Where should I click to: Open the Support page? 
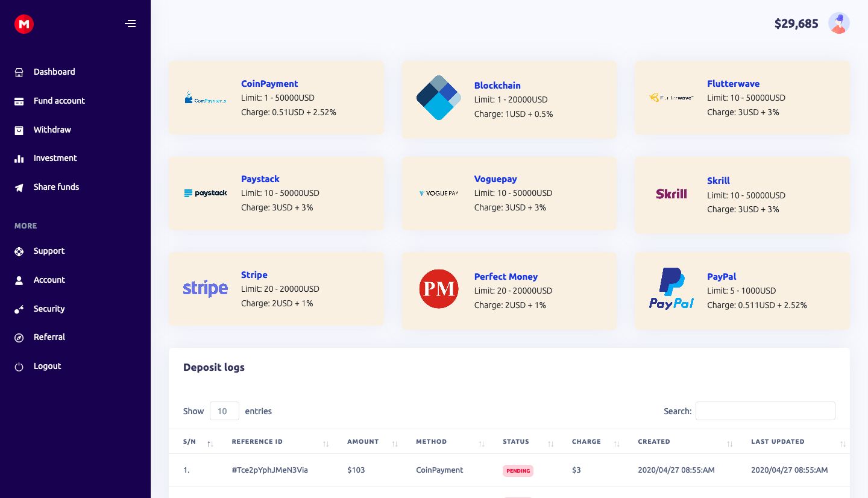[x=49, y=251]
